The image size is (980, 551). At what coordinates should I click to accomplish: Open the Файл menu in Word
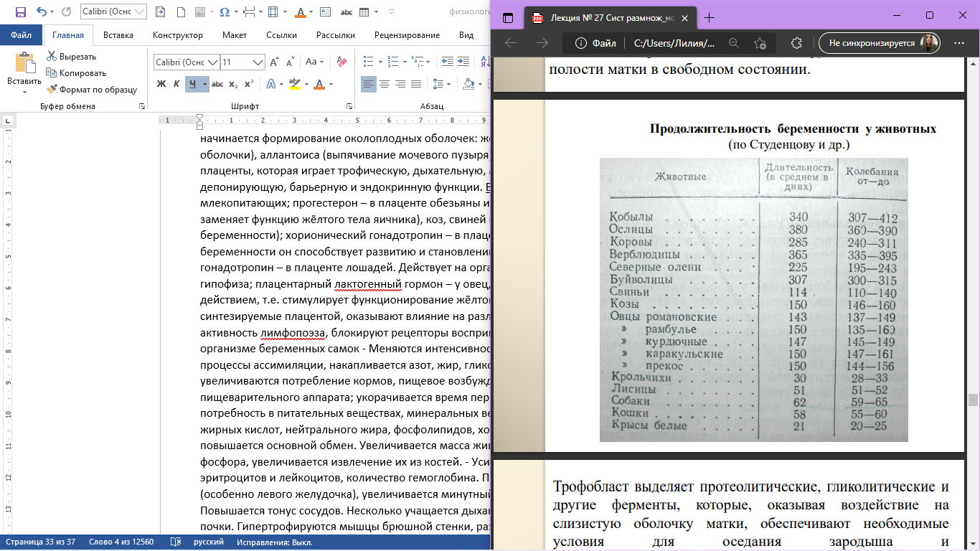click(x=22, y=35)
